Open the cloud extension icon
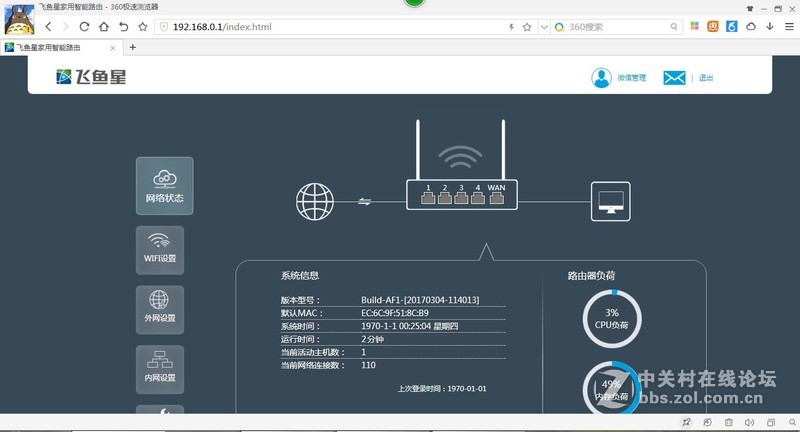The image size is (800, 432). (x=751, y=26)
